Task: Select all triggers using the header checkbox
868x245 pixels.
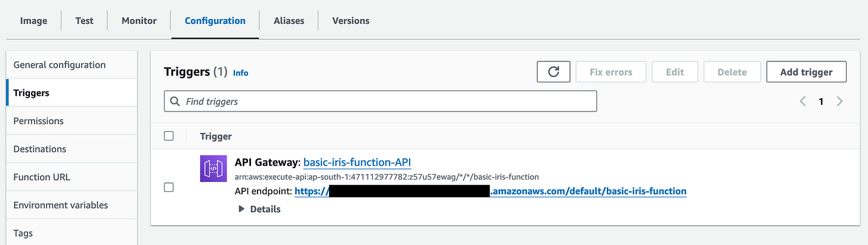Action: (x=169, y=136)
